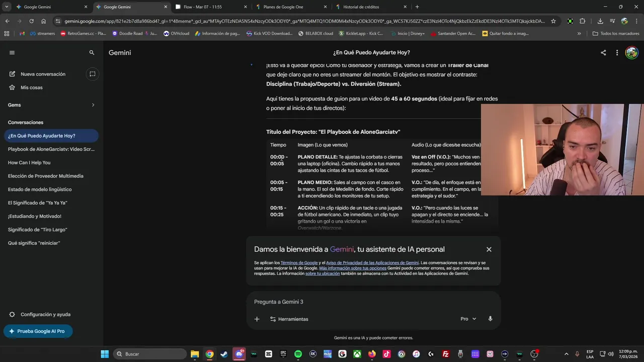Open Estado de modelo lingüístico conversation
644x362 pixels.
(51, 190)
